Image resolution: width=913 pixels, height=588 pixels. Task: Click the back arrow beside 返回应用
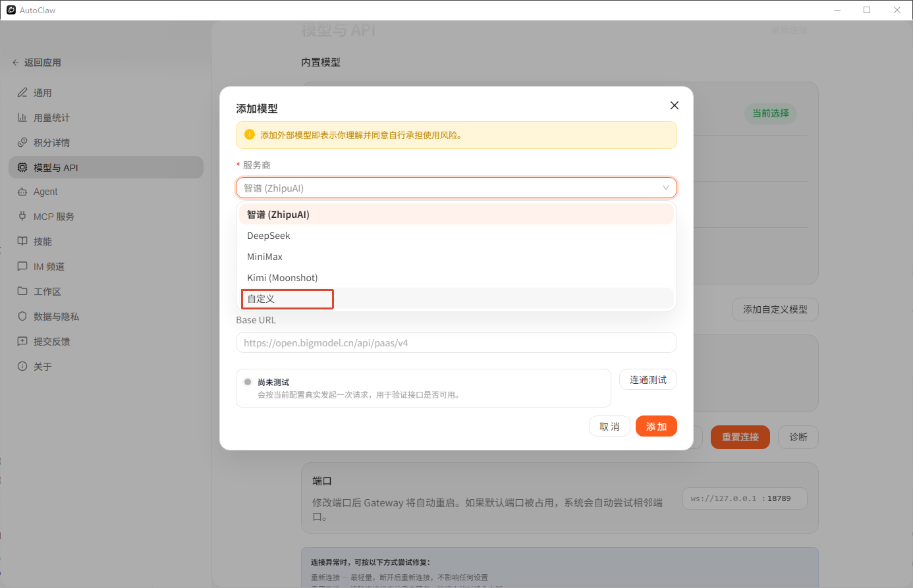tap(16, 63)
